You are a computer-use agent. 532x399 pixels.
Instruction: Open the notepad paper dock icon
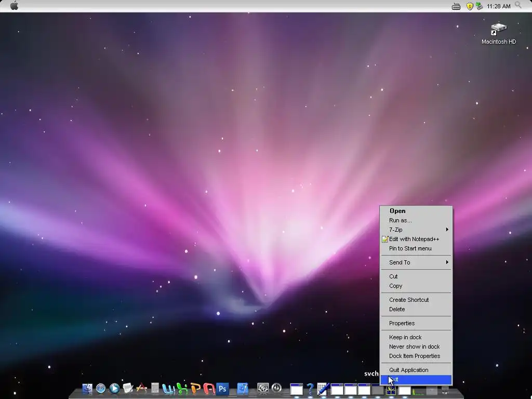click(x=128, y=389)
